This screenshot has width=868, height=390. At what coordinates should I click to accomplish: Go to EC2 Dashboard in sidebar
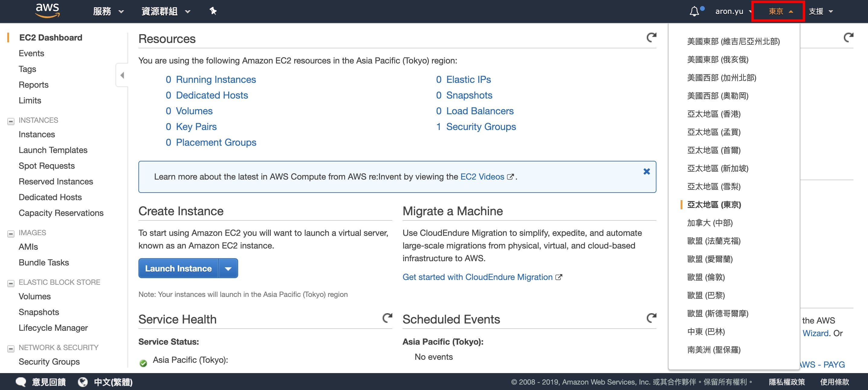(x=50, y=37)
